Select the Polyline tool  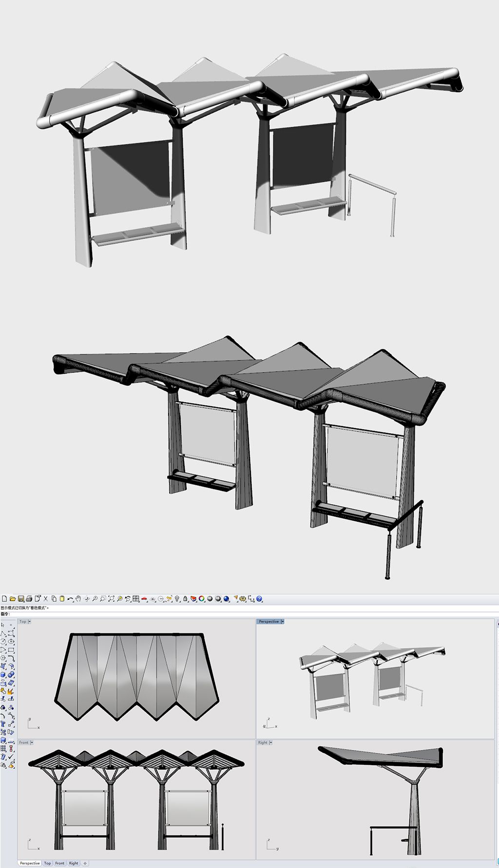pyautogui.click(x=3, y=634)
